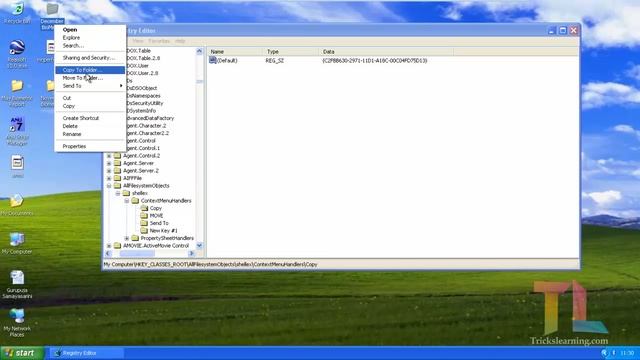Screen dimensions: 640x360
Task: Expand the Agent.Control.2 key
Action: click(109, 156)
